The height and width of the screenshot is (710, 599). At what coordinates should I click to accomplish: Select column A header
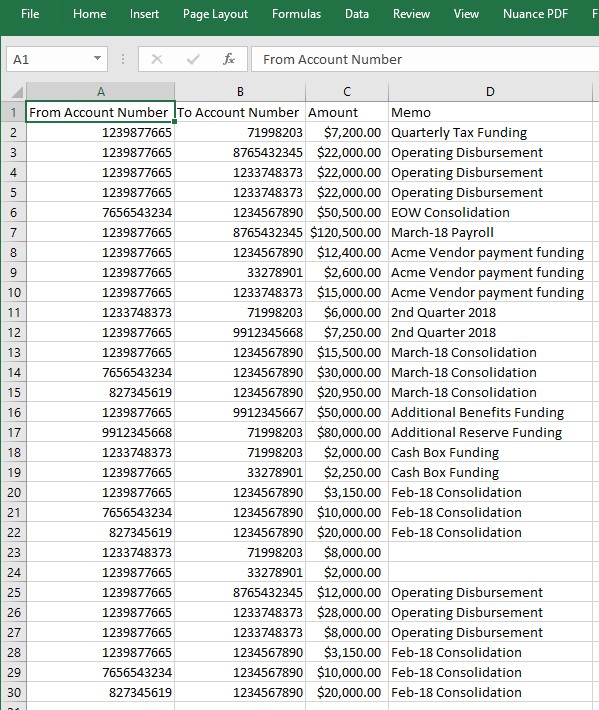(x=101, y=92)
